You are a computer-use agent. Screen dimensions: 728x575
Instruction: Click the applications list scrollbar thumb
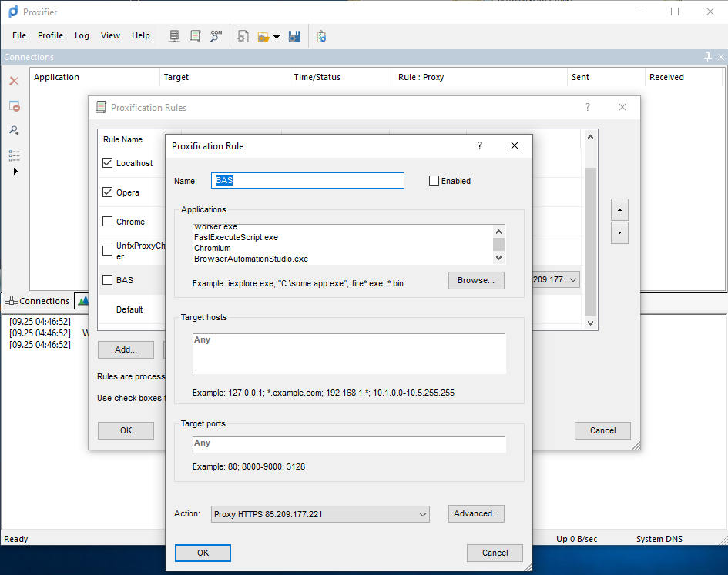(498, 245)
